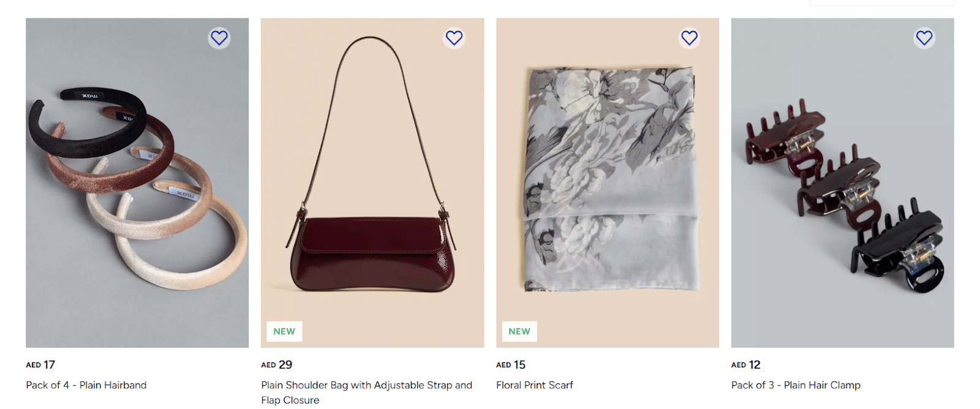Click the burgundy shoulder bag image
Screen dimensions: 980x409
(372, 182)
